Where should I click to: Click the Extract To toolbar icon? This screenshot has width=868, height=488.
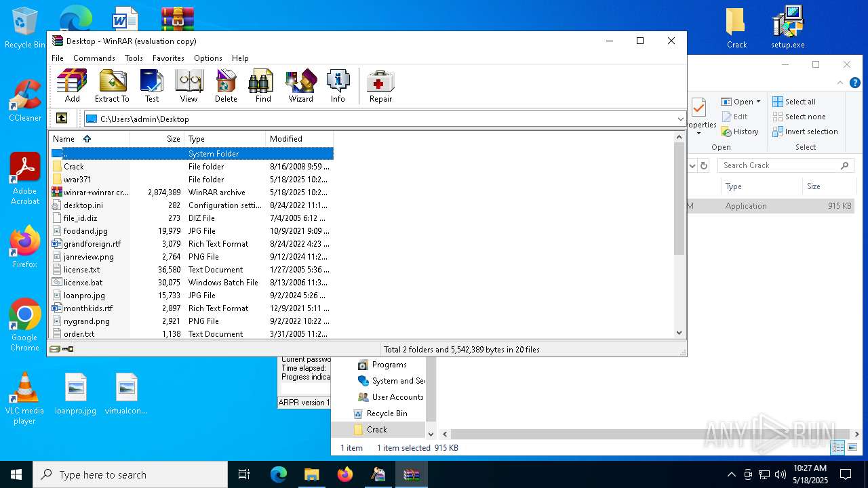112,86
